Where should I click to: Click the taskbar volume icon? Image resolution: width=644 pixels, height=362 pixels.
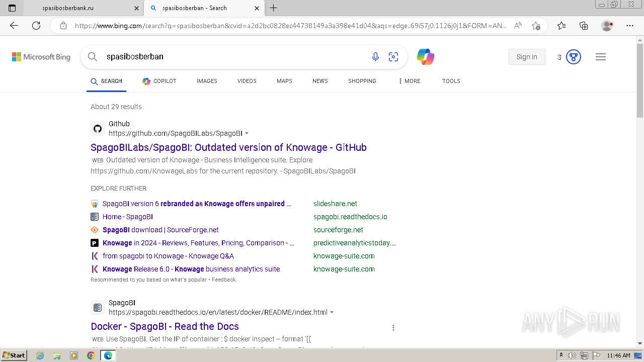pos(572,355)
